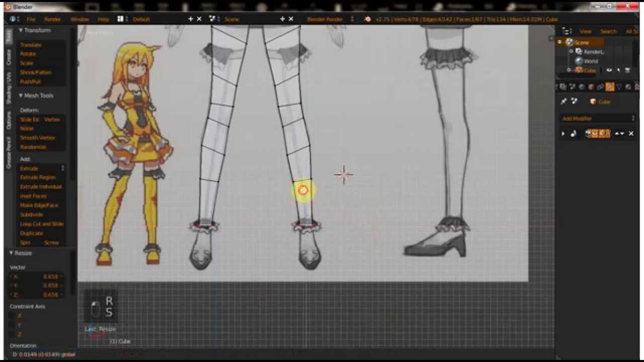
Task: Open the Render menu
Action: point(52,19)
